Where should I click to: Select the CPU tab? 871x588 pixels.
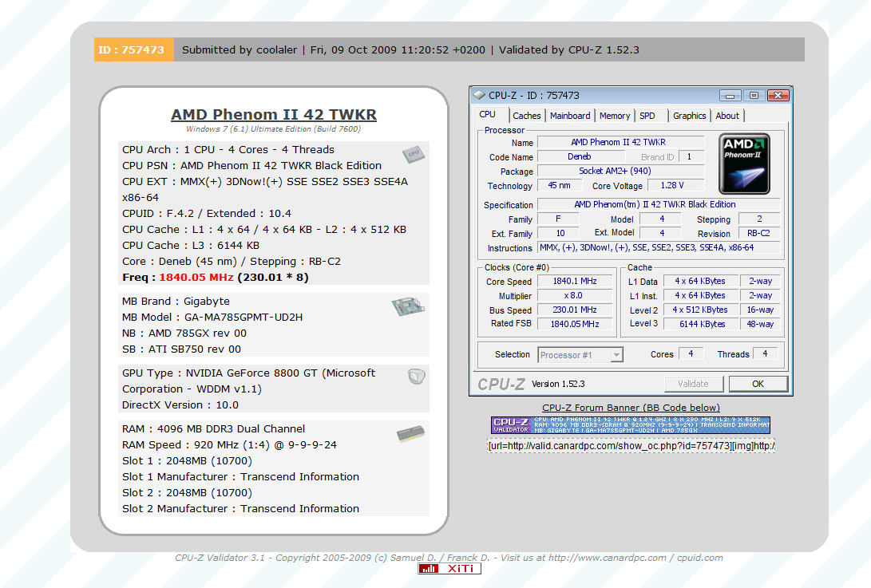487,114
